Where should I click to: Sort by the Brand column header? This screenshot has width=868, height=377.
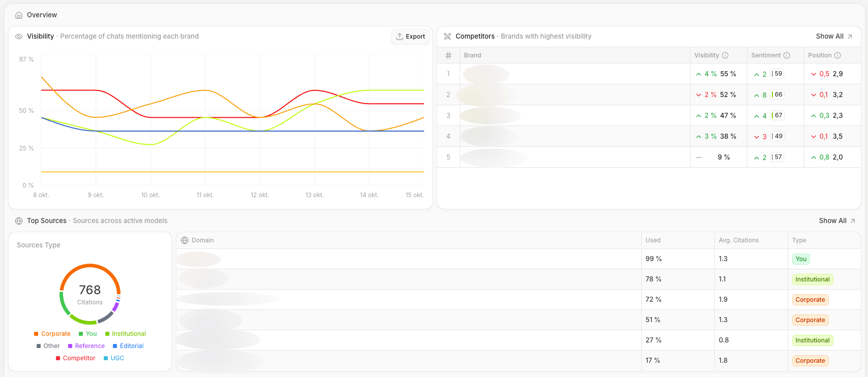[472, 55]
